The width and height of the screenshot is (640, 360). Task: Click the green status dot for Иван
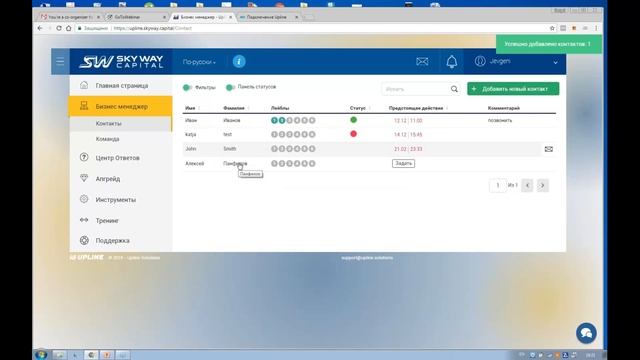(x=353, y=120)
